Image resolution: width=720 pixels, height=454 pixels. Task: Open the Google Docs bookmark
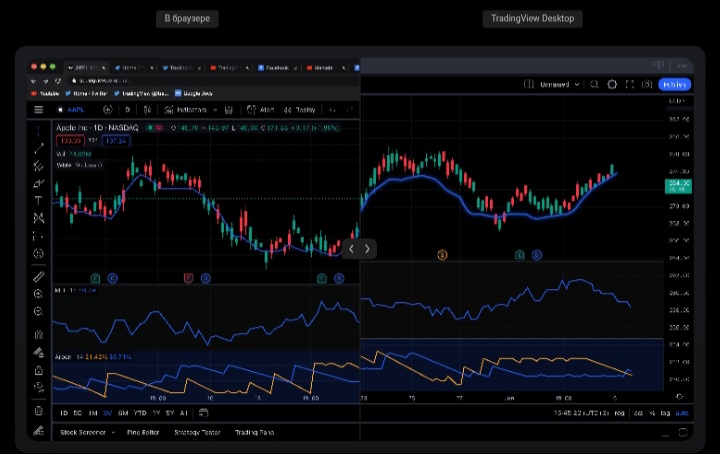pyautogui.click(x=194, y=94)
